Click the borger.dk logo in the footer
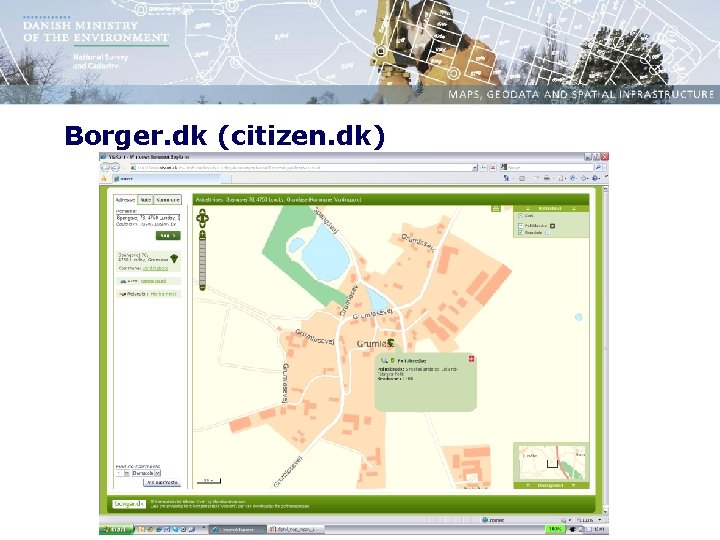Image resolution: width=720 pixels, height=540 pixels. click(x=129, y=504)
